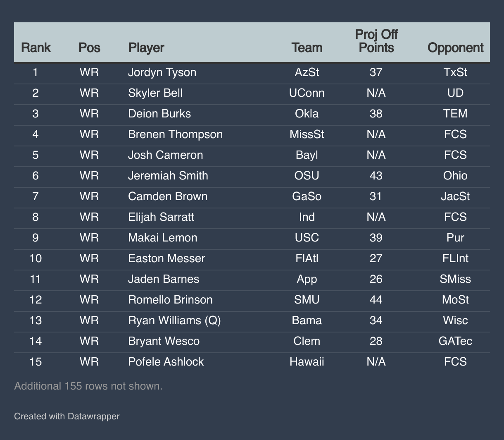Click the Additional 155 rows note
Viewport: 504px width, 440px height.
pyautogui.click(x=88, y=386)
